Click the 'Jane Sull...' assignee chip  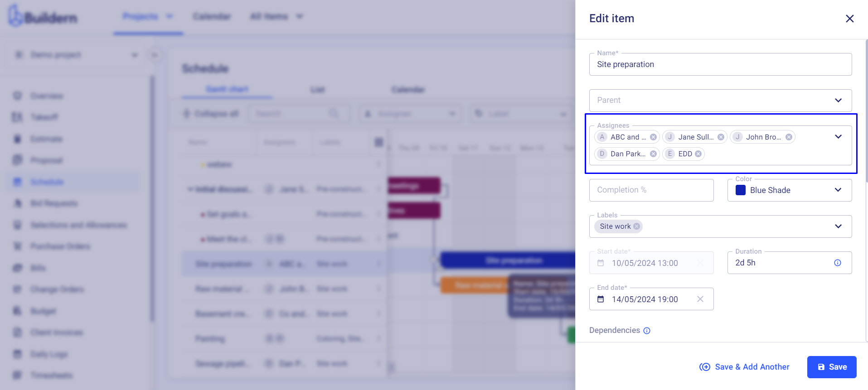point(695,137)
